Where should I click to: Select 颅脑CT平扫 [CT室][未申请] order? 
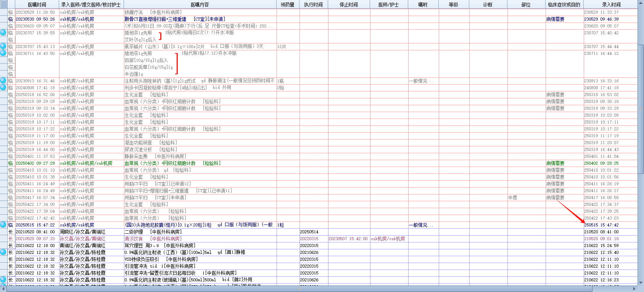155,197
